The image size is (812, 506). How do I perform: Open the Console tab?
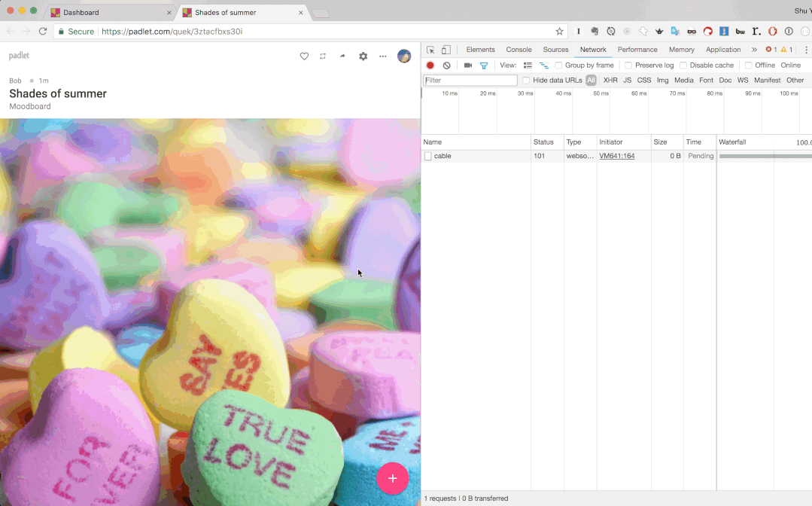click(x=519, y=50)
